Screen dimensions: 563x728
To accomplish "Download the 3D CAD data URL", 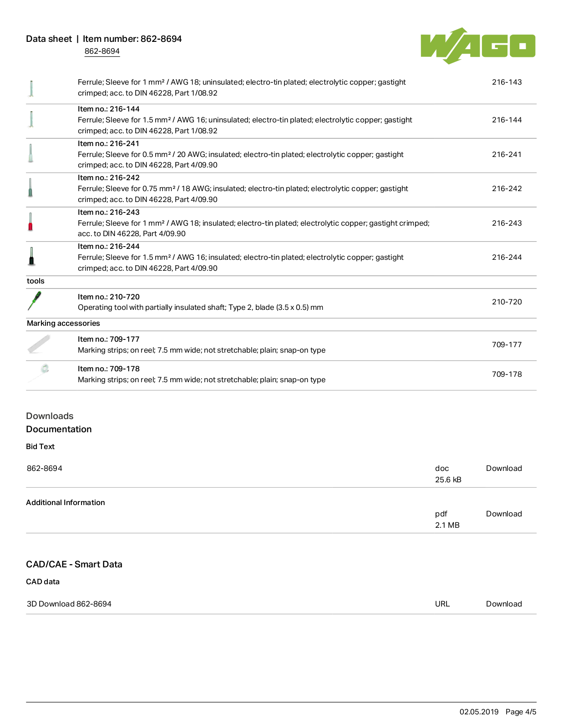I will click(x=504, y=604).
